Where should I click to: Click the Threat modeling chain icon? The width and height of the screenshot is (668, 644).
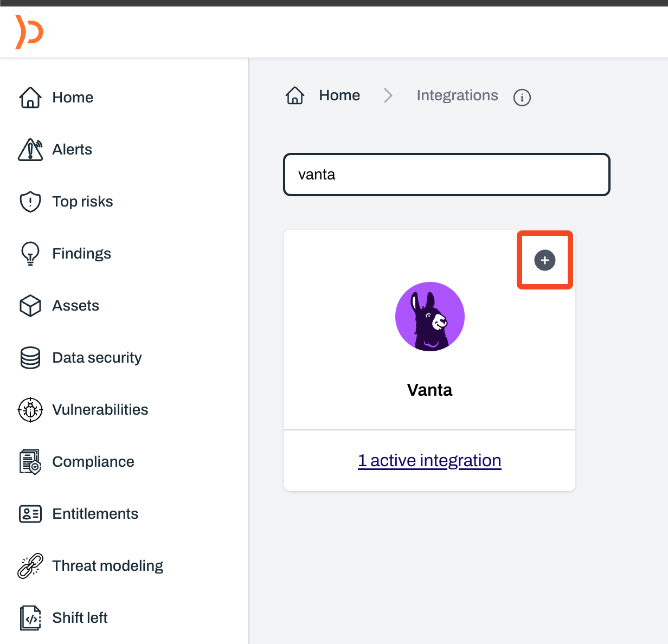click(x=30, y=566)
